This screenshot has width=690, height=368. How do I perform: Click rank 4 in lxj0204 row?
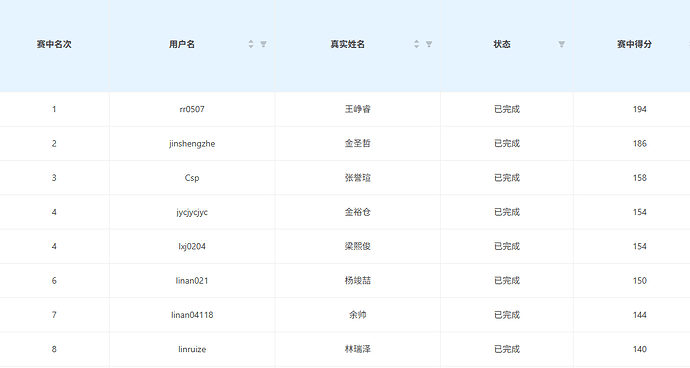54,247
